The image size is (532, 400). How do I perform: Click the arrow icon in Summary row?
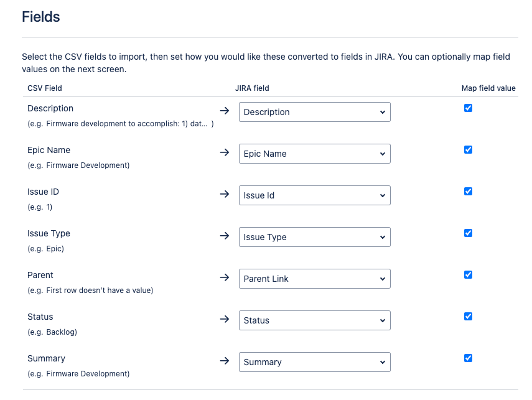(x=224, y=361)
